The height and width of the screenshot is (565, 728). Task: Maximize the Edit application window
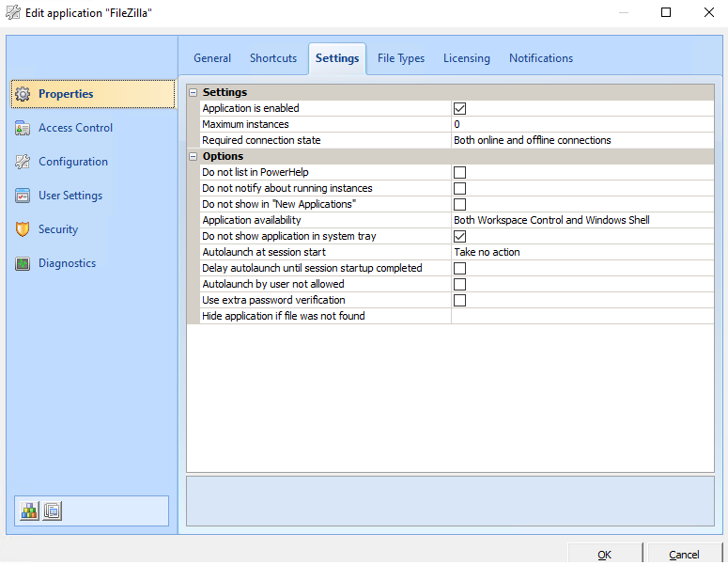click(x=666, y=12)
